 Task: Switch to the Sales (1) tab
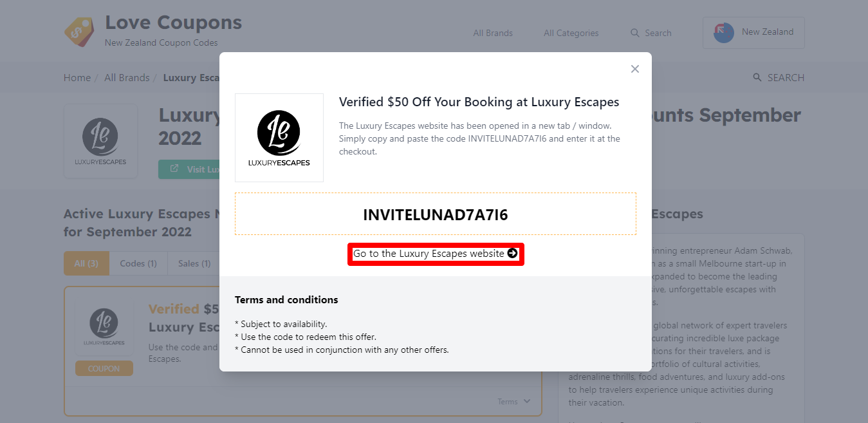point(194,263)
